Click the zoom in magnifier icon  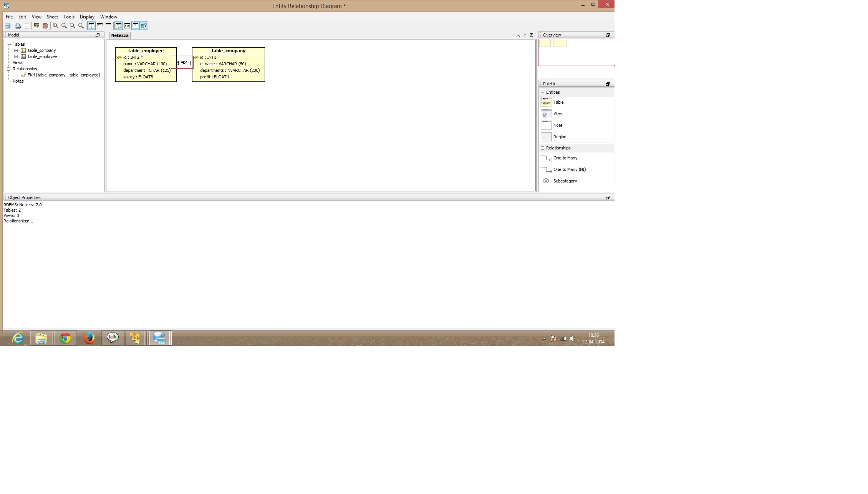tap(64, 26)
